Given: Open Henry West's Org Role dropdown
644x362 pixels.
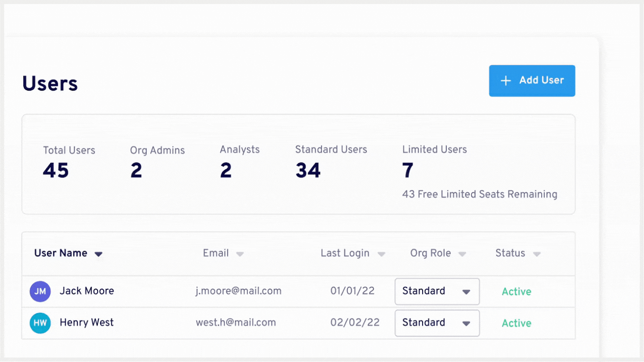Looking at the screenshot, I should coord(437,323).
